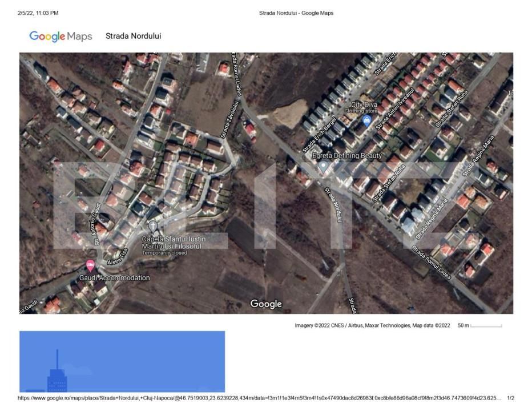Open the google.ro maps URL at bottom

[260, 398]
